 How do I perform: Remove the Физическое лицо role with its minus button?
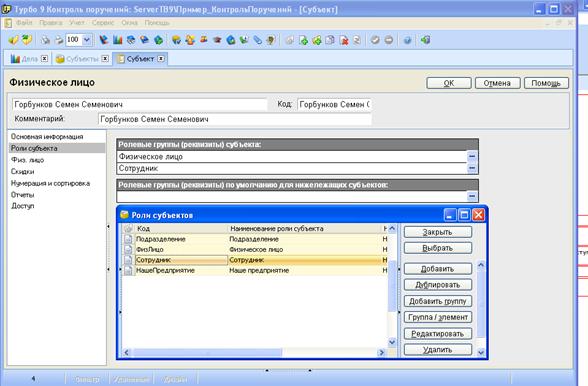[472, 156]
